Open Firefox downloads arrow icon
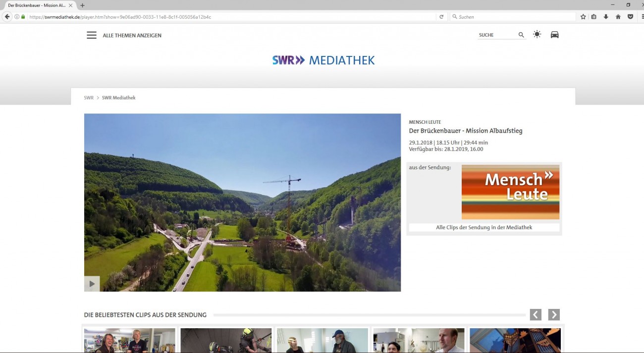The width and height of the screenshot is (644, 353). 605,17
